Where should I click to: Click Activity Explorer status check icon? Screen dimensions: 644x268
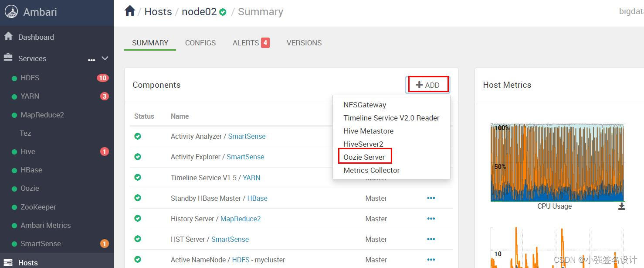(x=138, y=157)
